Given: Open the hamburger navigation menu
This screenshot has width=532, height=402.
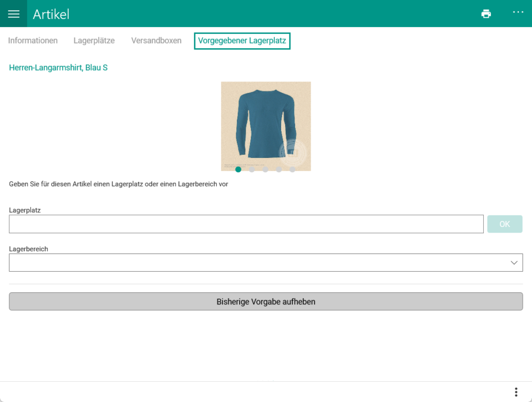Looking at the screenshot, I should 14,14.
